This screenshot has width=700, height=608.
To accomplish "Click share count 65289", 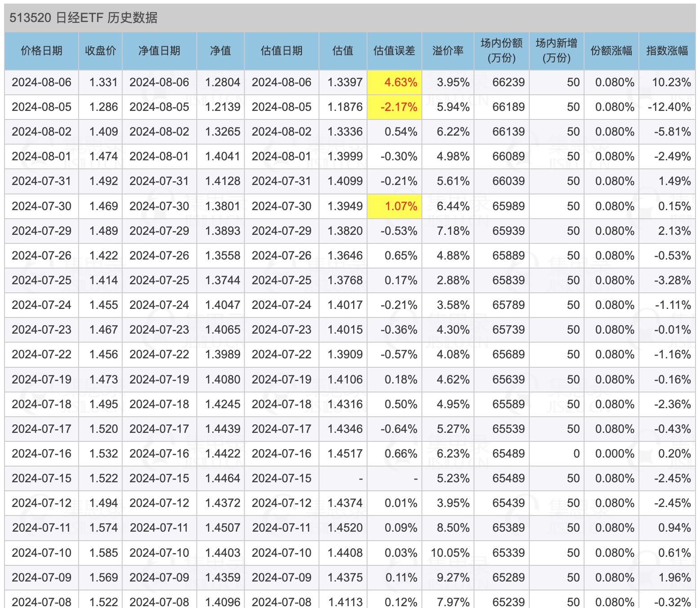I will (x=508, y=578).
